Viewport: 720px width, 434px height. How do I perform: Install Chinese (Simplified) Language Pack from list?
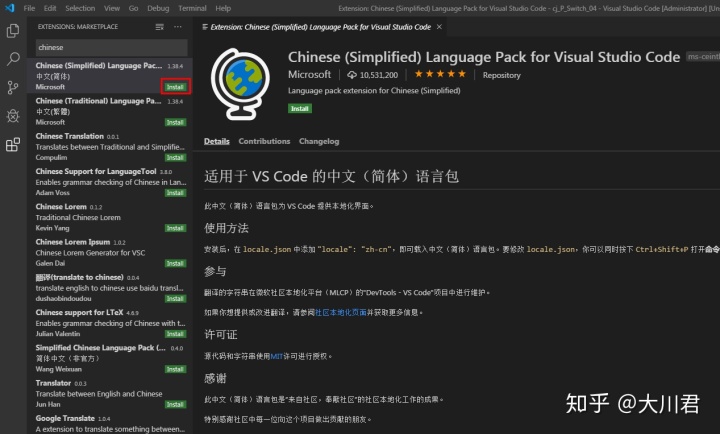tap(175, 87)
